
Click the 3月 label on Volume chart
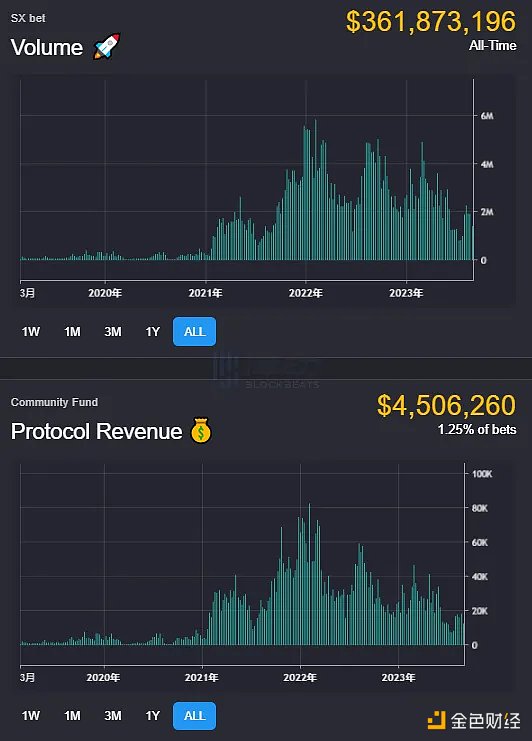(x=27, y=293)
